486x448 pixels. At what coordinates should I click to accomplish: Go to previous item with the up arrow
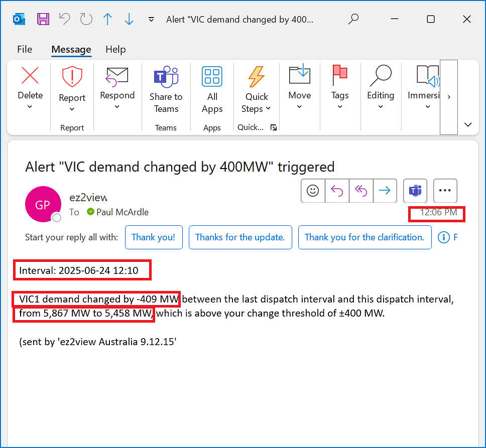coord(107,19)
